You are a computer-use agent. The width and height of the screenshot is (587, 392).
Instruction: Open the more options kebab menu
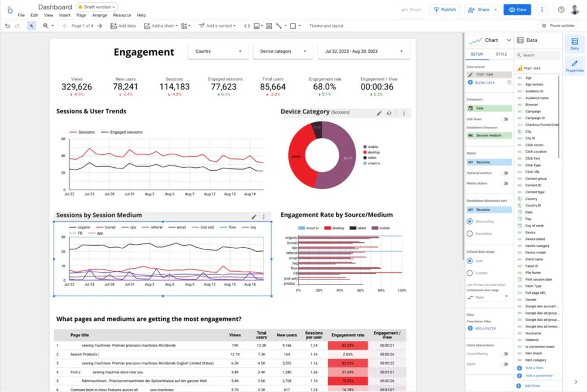click(542, 10)
